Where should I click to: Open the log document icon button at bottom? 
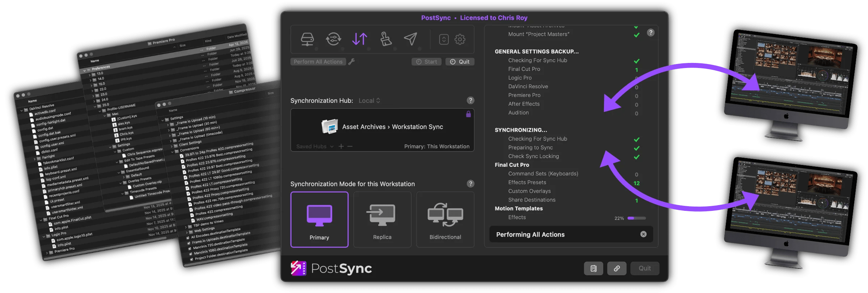point(593,268)
